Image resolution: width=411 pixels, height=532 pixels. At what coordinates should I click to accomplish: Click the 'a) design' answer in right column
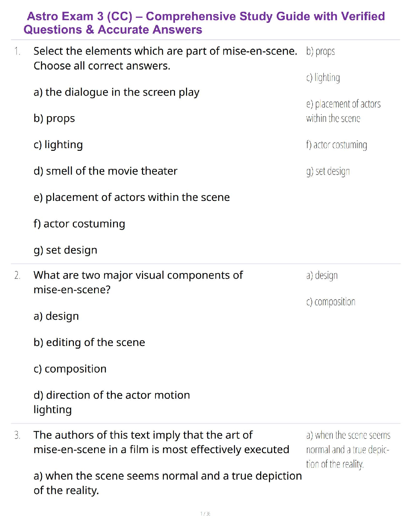point(322,275)
